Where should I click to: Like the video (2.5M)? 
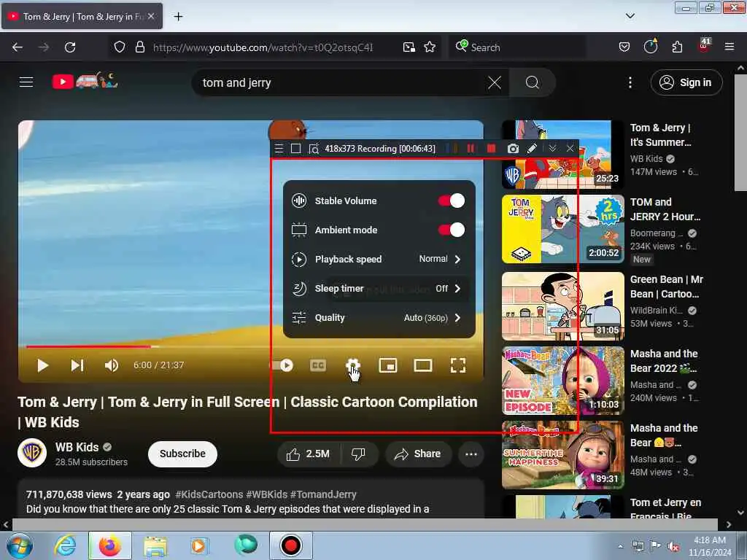pos(309,454)
